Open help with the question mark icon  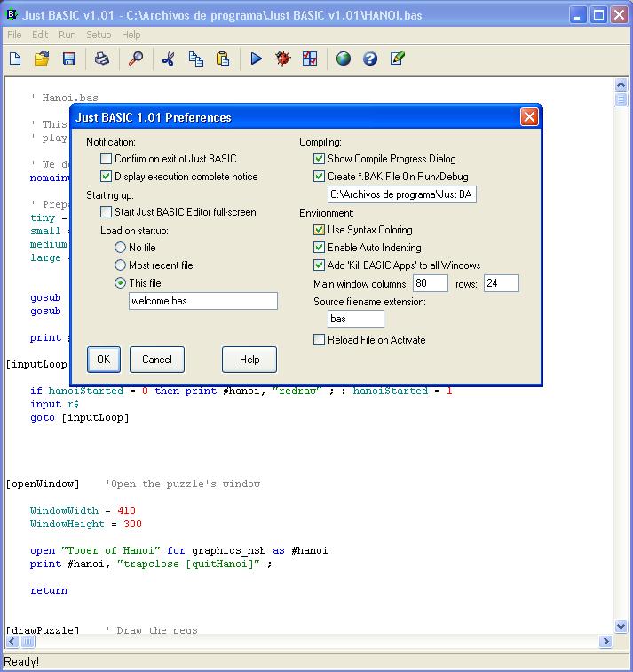pyautogui.click(x=370, y=59)
